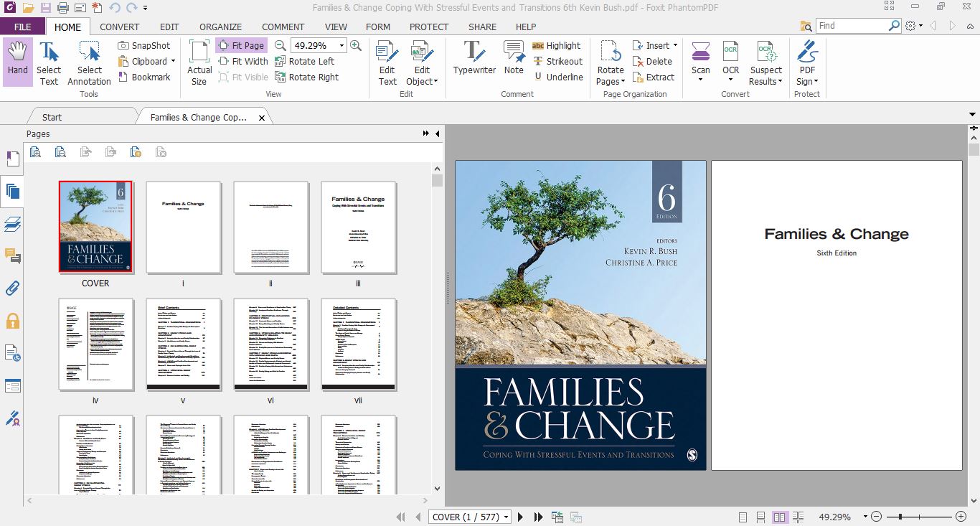
Task: Choose the Highlight tool
Action: click(556, 45)
